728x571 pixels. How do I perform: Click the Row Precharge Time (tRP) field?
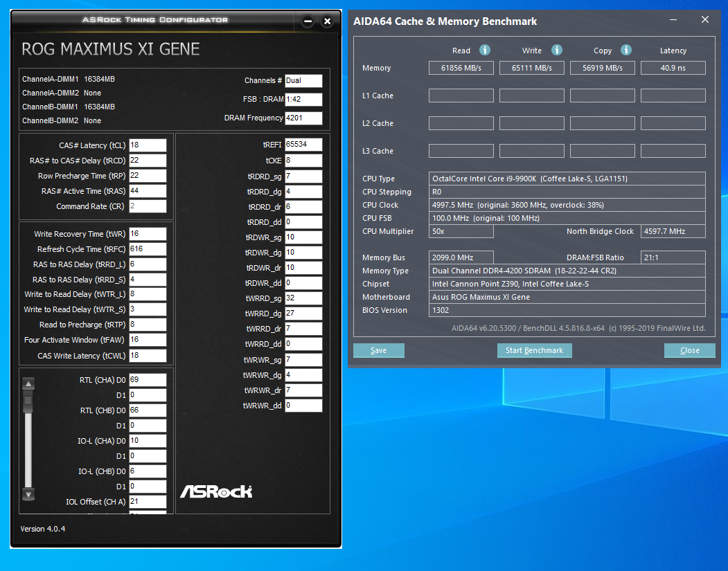click(148, 176)
